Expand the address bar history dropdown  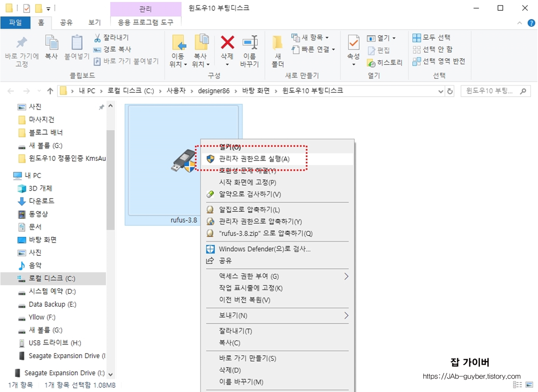(x=441, y=91)
